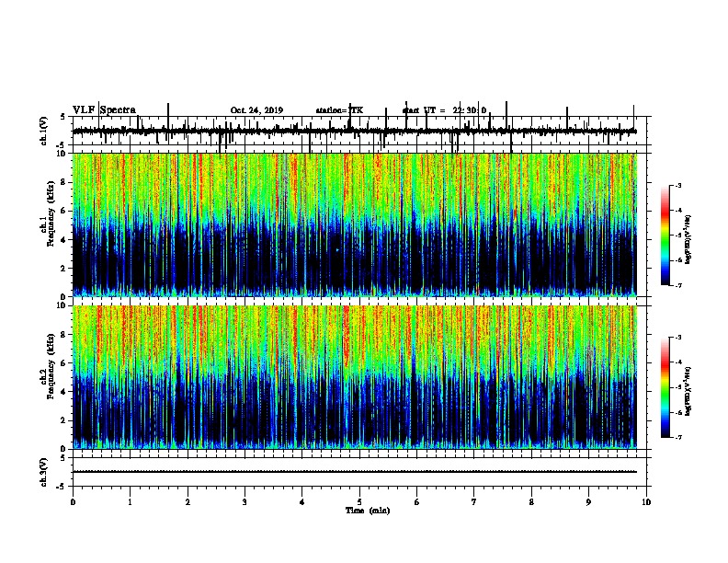Click the '-7' label on ch.1 colorbar
Screen dimensions: 728x563
[x=677, y=285]
